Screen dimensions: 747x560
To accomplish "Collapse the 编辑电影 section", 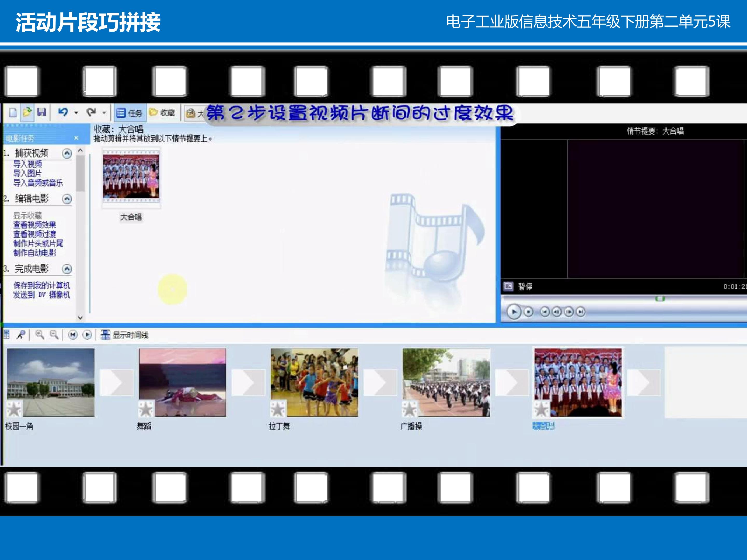I will [x=67, y=199].
